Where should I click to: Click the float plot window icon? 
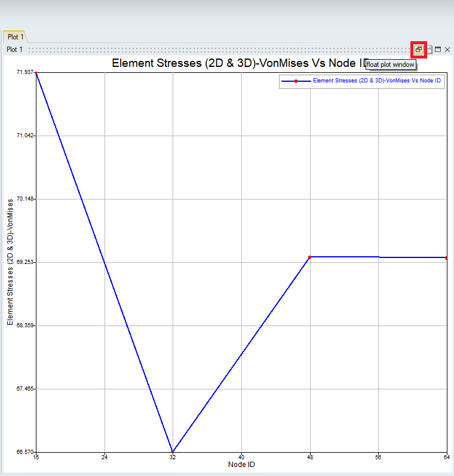[419, 50]
